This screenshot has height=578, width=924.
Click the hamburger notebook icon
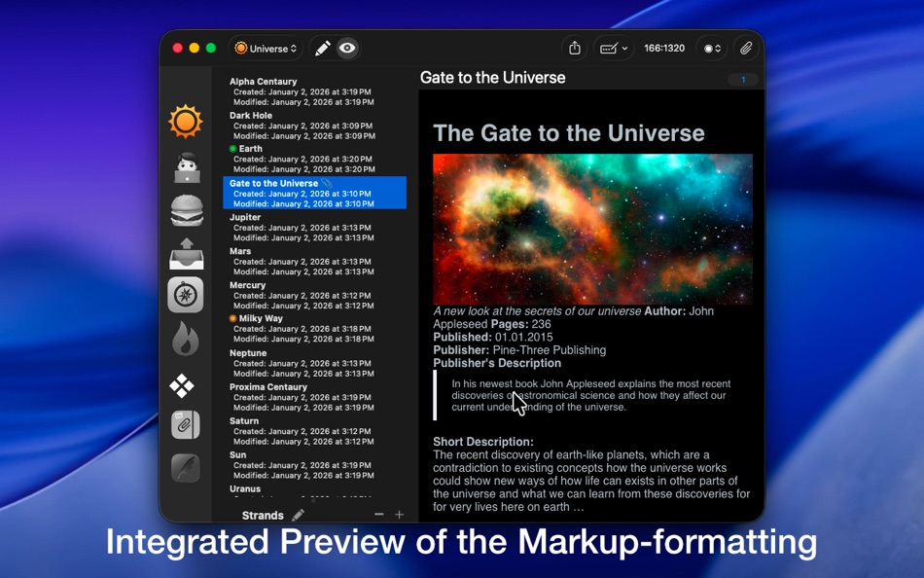[185, 209]
